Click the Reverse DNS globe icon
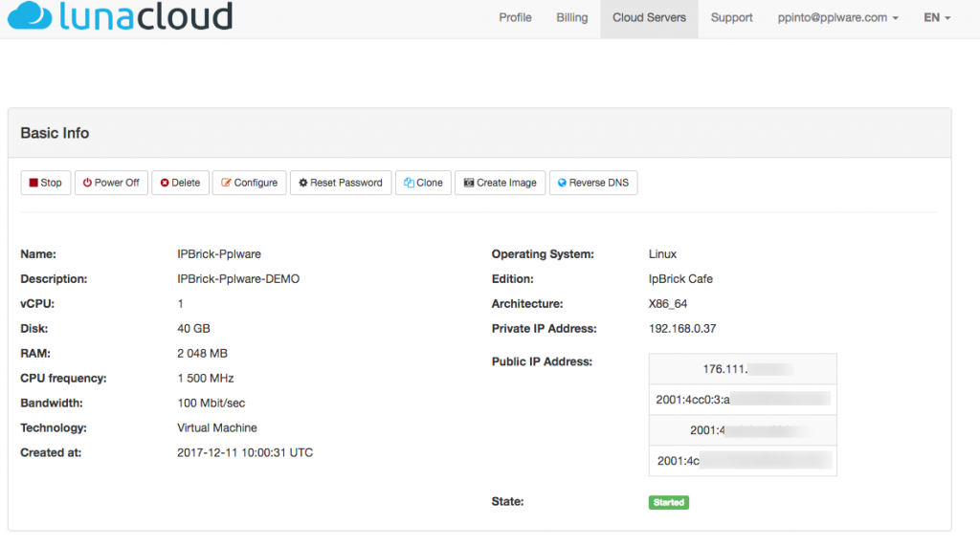This screenshot has height=546, width=980. [562, 183]
